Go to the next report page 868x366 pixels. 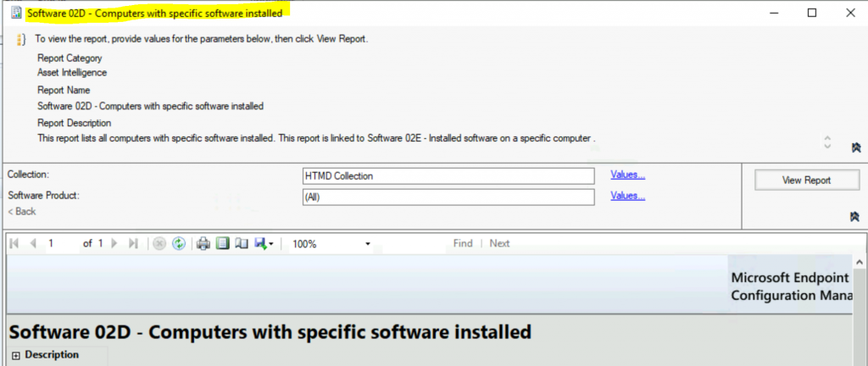click(x=115, y=244)
